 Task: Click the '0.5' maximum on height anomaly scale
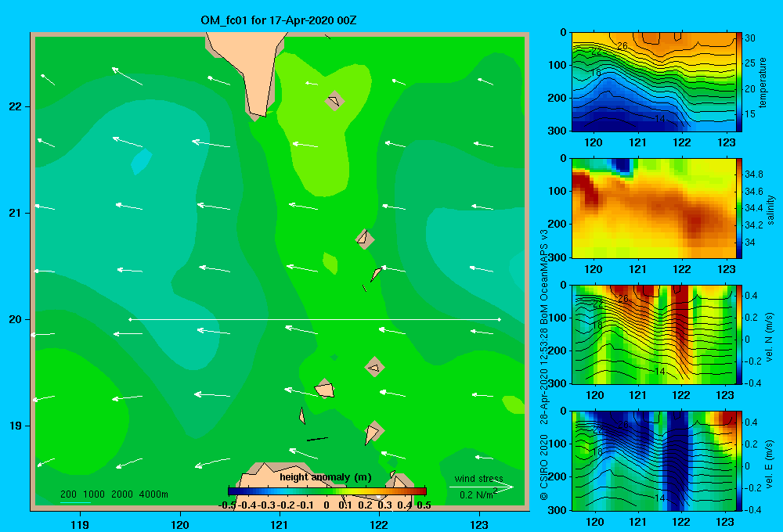pos(424,505)
